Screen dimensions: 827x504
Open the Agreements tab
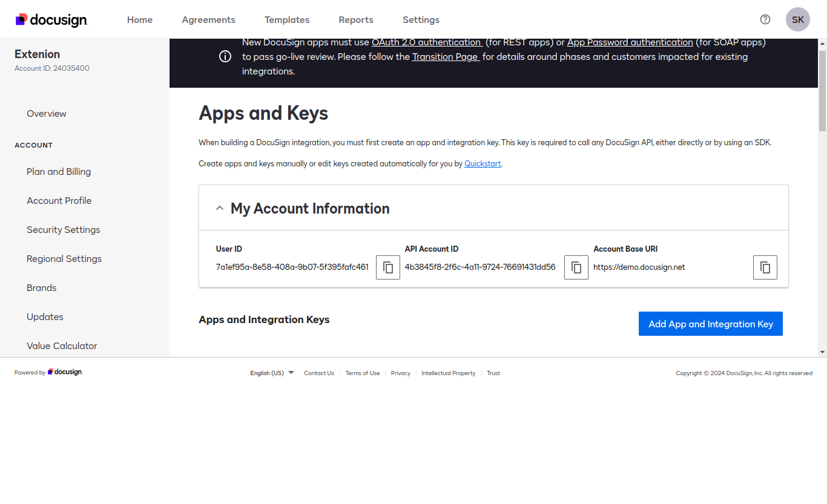pos(209,20)
